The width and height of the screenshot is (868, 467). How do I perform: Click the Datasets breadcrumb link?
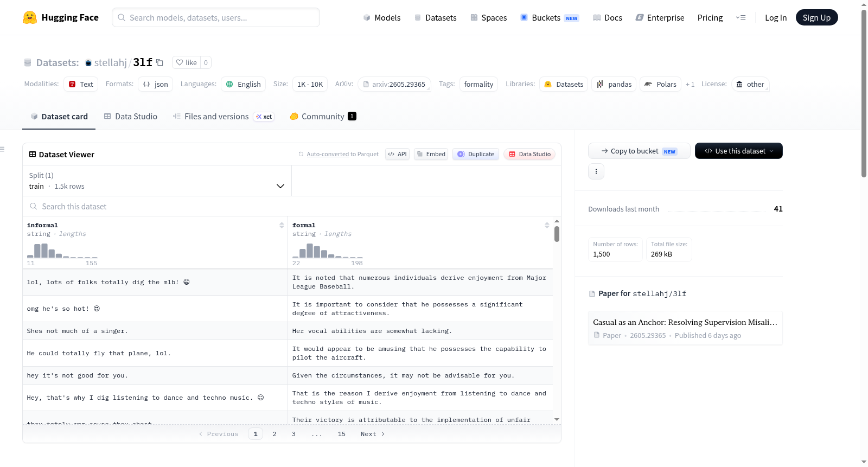(x=57, y=62)
